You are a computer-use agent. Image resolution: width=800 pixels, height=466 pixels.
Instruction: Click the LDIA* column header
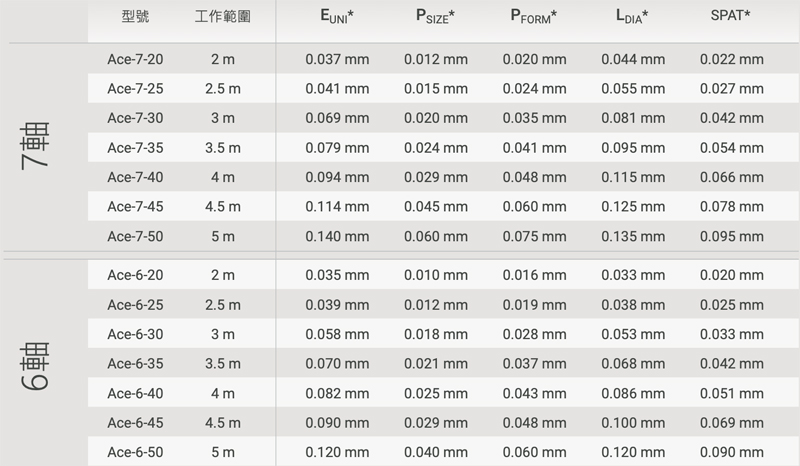[x=632, y=17]
